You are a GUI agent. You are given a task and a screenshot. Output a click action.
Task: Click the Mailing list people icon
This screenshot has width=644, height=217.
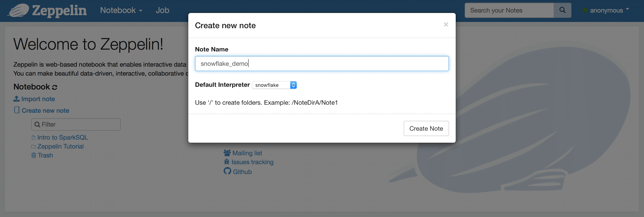click(227, 153)
